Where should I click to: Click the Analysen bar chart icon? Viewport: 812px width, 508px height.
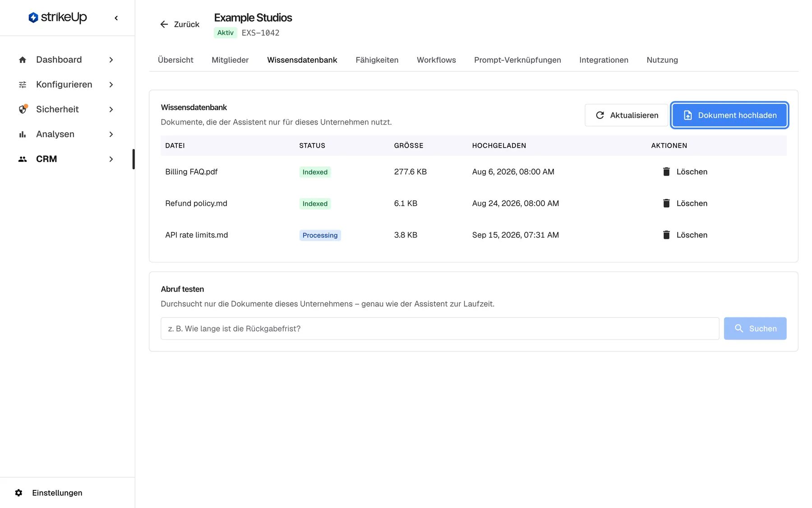(x=23, y=135)
